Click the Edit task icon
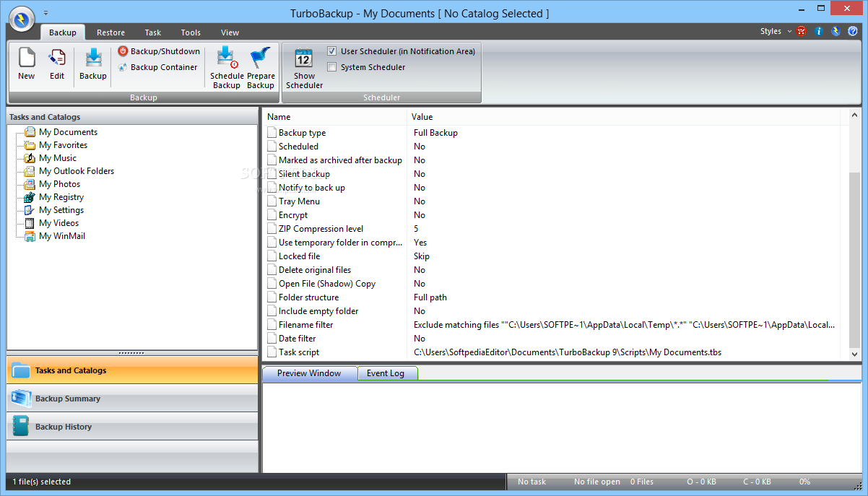 (x=57, y=58)
